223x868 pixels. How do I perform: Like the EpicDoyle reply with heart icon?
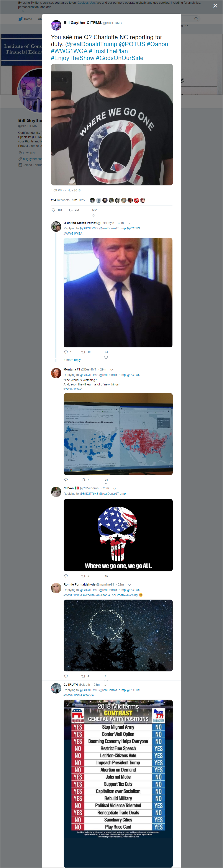point(106,357)
